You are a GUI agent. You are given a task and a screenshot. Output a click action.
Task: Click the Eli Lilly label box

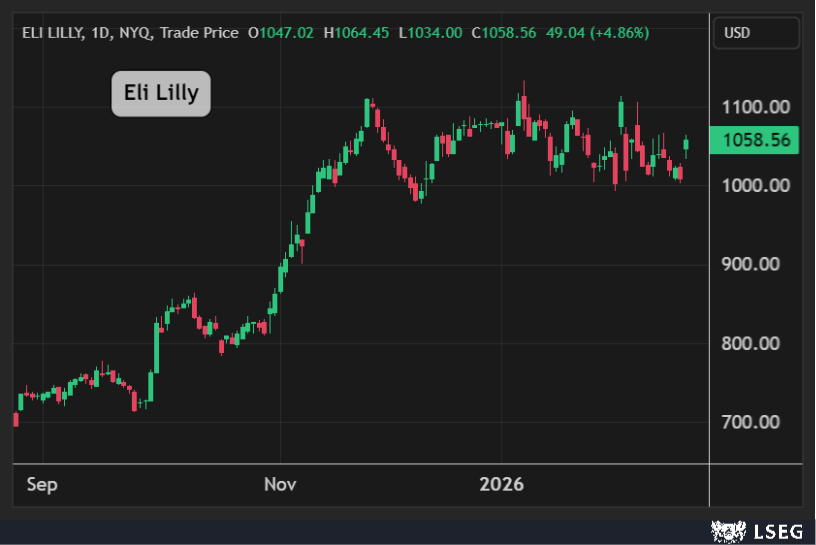(x=161, y=94)
